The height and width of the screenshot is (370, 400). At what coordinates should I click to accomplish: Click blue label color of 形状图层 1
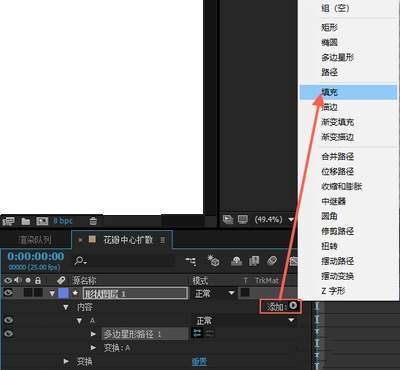pyautogui.click(x=63, y=293)
